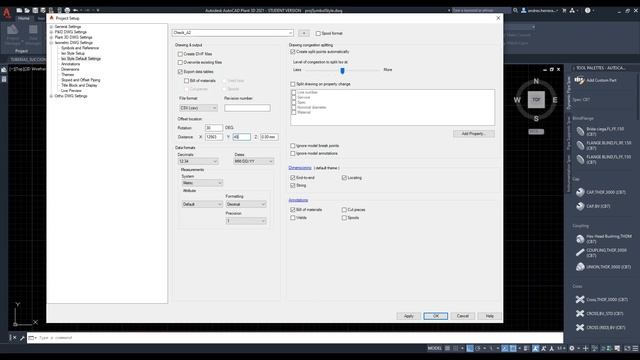Click the Revision number input field
Image resolution: width=640 pixels, height=360 pixels.
tap(247, 108)
